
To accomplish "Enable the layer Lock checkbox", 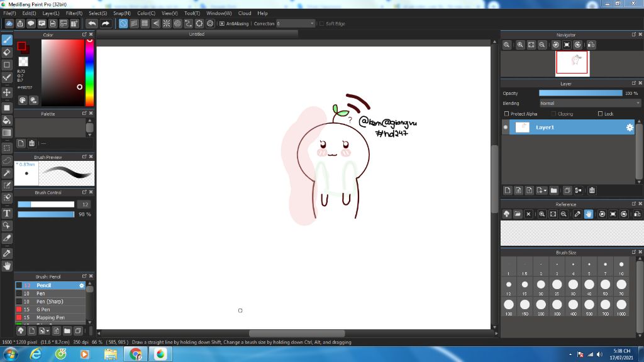I will 600,114.
